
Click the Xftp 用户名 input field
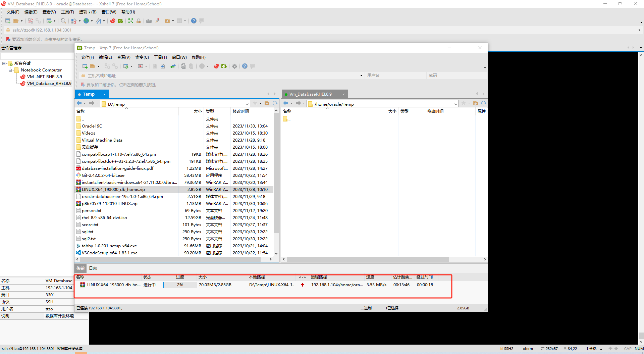pos(395,75)
